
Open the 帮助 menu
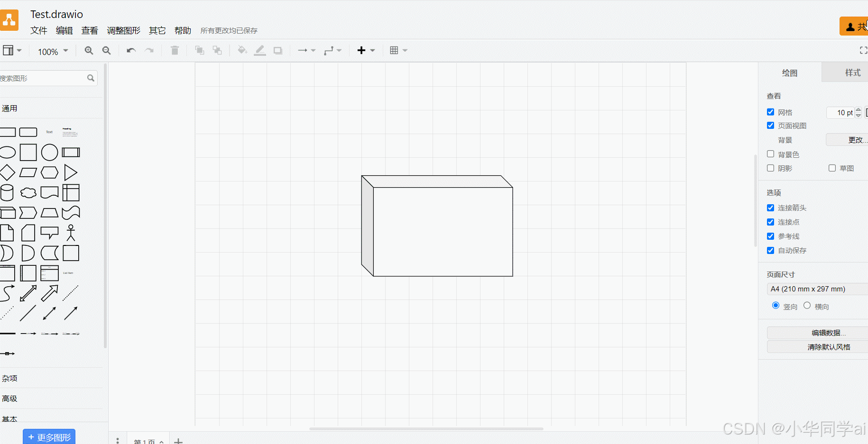coord(183,30)
